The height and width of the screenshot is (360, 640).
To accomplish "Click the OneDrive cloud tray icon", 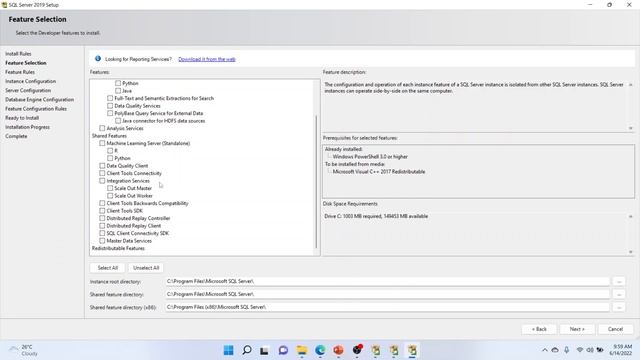I will [x=555, y=350].
